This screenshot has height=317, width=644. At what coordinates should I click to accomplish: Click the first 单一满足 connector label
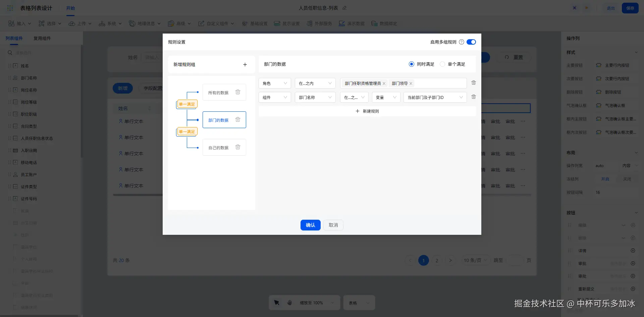tap(187, 104)
